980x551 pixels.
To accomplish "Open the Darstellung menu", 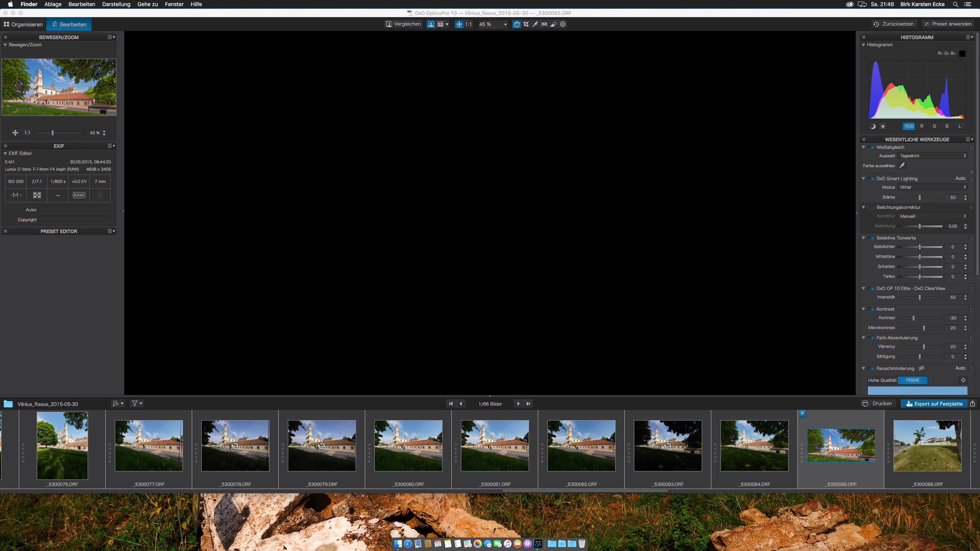I will tap(116, 4).
